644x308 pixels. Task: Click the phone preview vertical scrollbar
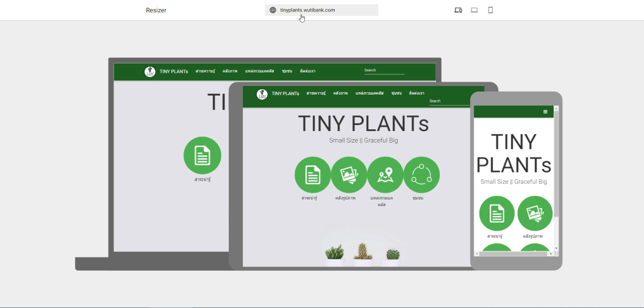click(x=556, y=177)
